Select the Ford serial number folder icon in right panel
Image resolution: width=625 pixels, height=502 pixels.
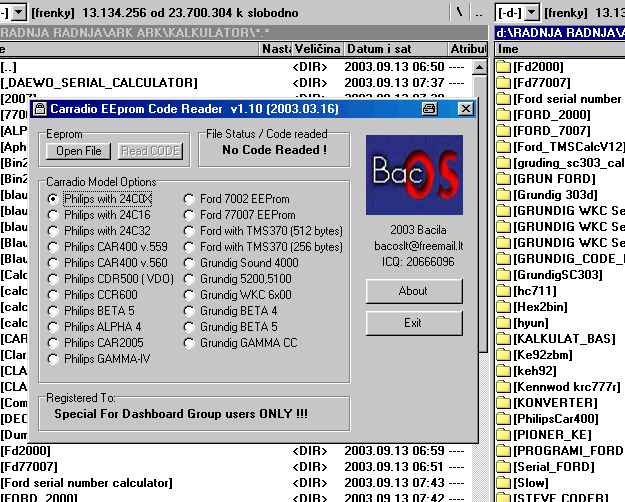[504, 98]
